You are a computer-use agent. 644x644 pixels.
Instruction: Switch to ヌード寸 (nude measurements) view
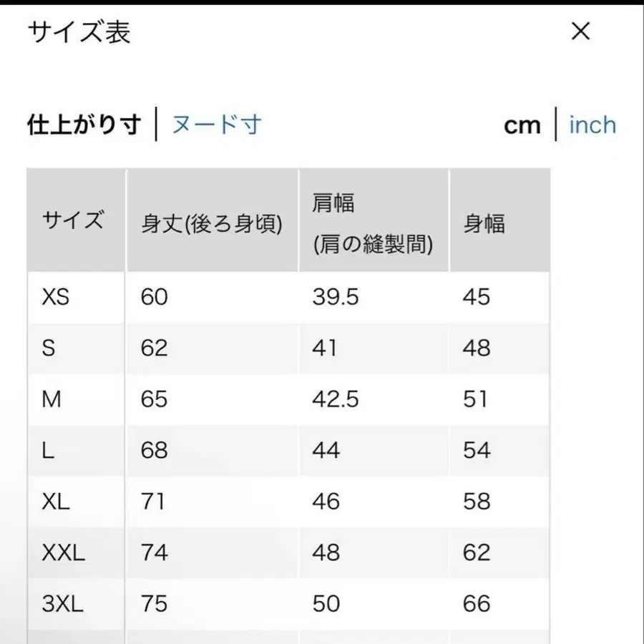[216, 124]
